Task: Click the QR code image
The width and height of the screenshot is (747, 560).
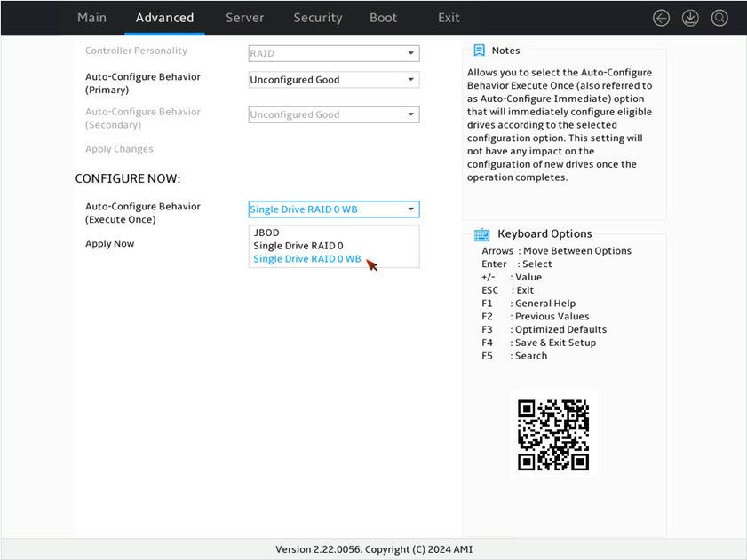Action: tap(553, 435)
